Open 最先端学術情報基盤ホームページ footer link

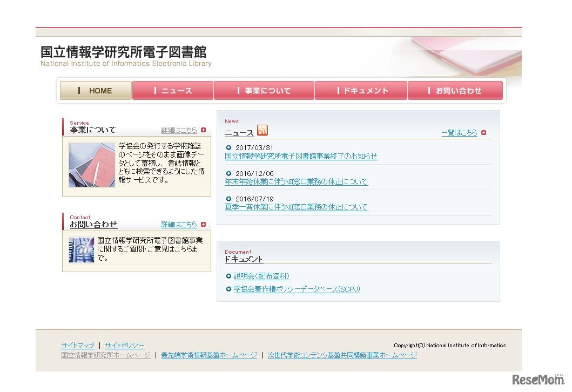pos(209,355)
